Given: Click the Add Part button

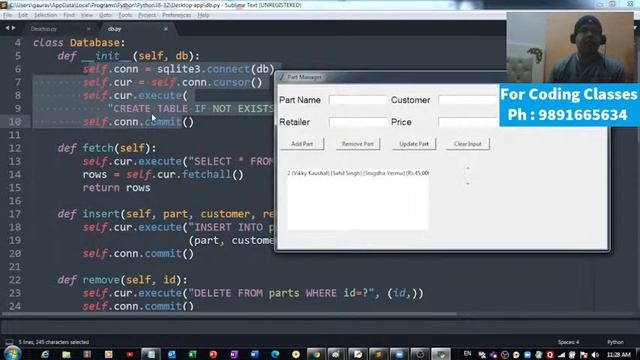Looking at the screenshot, I should pyautogui.click(x=302, y=144).
